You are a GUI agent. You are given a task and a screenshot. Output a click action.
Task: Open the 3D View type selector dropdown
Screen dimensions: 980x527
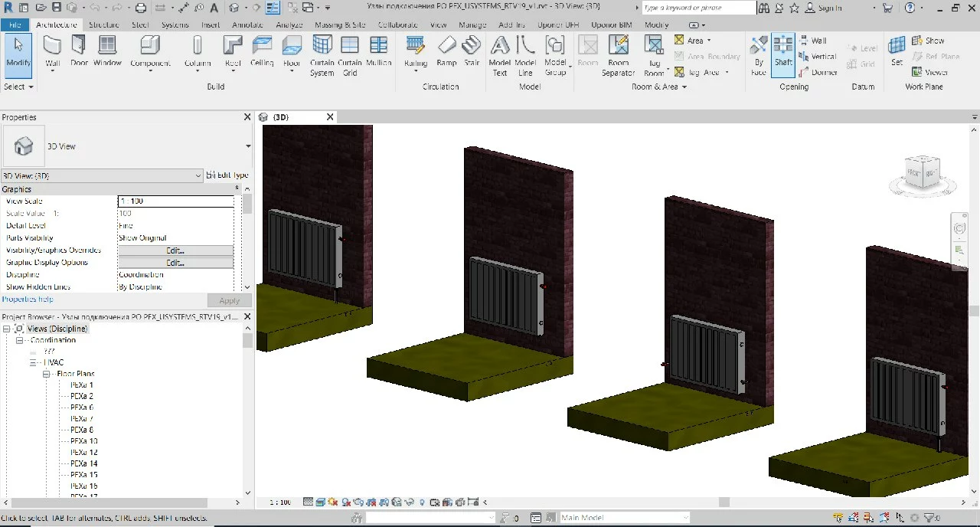pyautogui.click(x=248, y=146)
